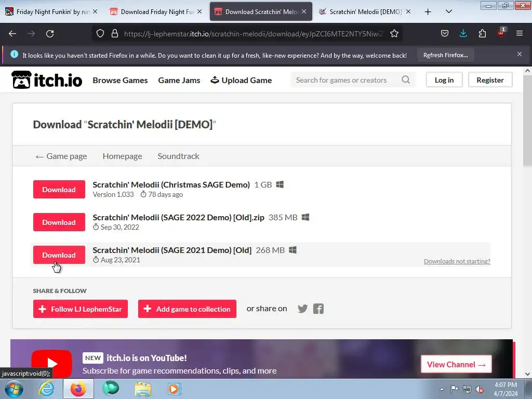Open the clock showing 4:07 PM
The height and width of the screenshot is (399, 532).
coord(506,389)
